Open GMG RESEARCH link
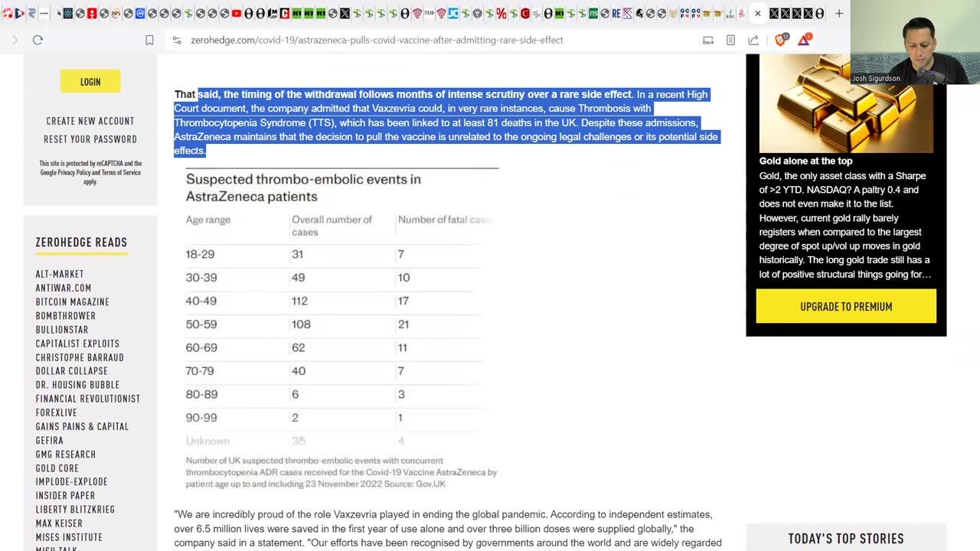This screenshot has height=551, width=980. click(66, 454)
